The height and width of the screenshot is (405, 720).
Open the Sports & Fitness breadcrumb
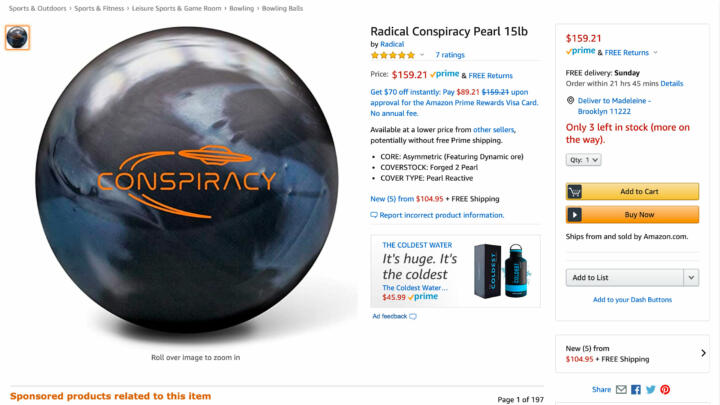point(99,8)
